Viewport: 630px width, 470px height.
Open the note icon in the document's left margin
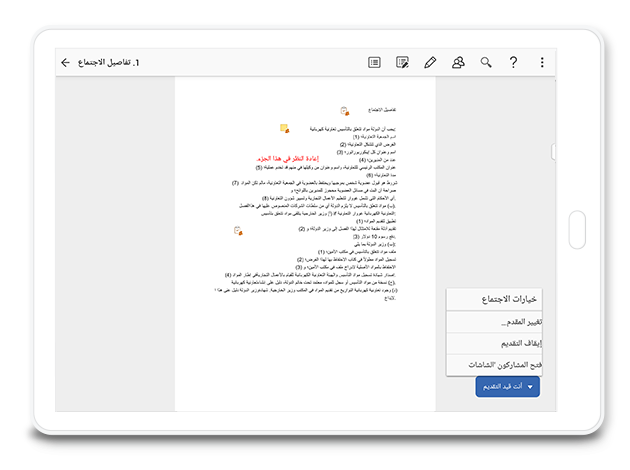click(238, 231)
